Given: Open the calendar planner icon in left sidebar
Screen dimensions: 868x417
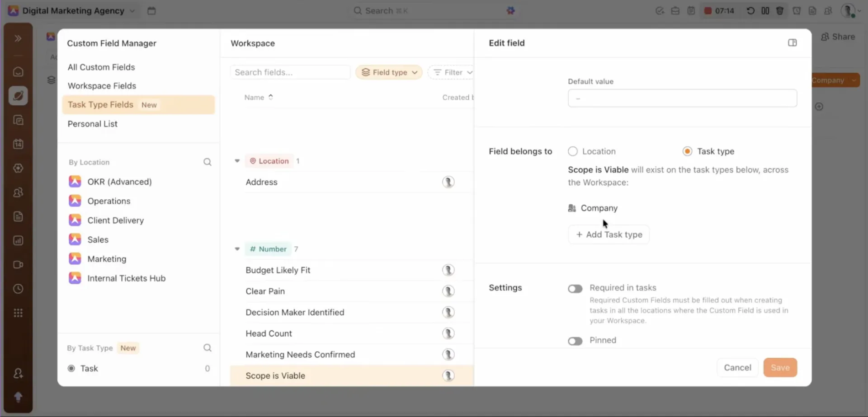Looking at the screenshot, I should tap(18, 144).
